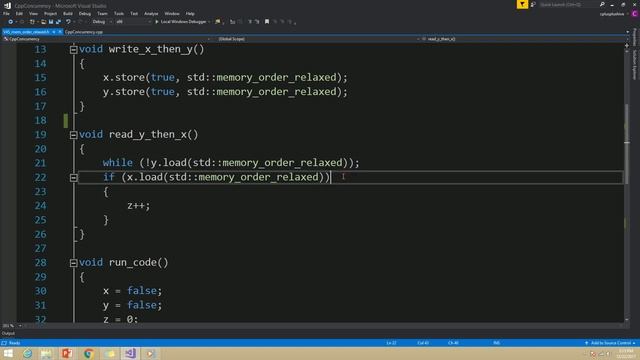640x360 pixels.
Task: Pin the active mem_order_relaxed.h tab
Action: tap(54, 32)
